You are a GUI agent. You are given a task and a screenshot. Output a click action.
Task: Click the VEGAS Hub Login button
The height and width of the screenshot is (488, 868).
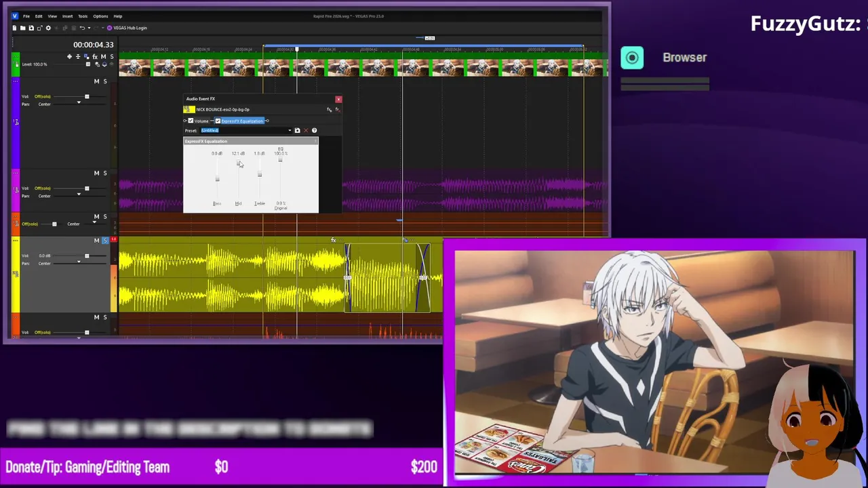127,28
